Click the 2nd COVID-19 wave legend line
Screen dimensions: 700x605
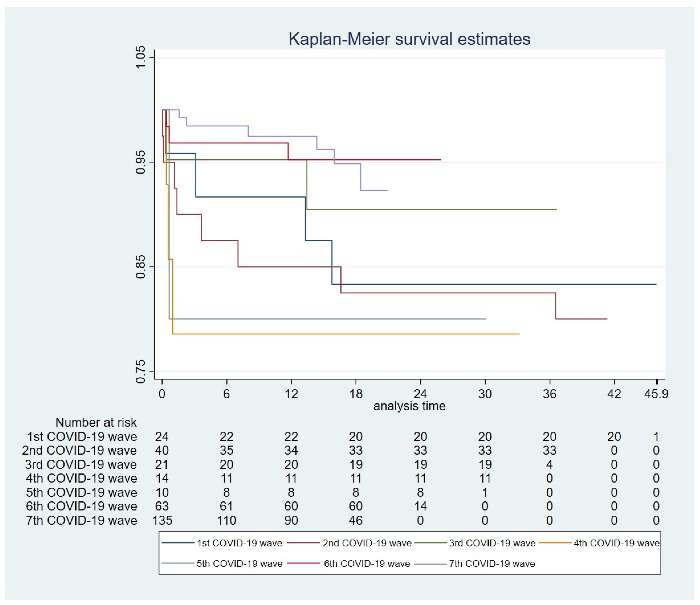303,543
